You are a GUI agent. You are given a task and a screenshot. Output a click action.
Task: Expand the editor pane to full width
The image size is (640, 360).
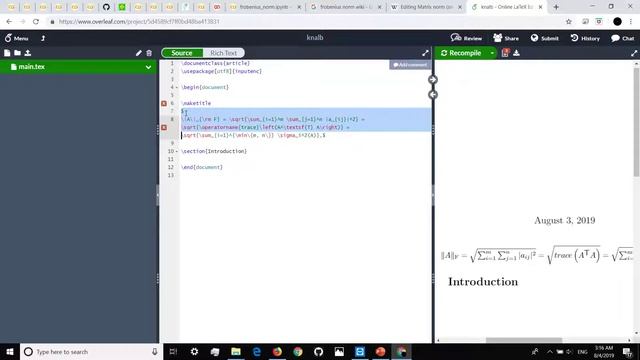pos(425,53)
